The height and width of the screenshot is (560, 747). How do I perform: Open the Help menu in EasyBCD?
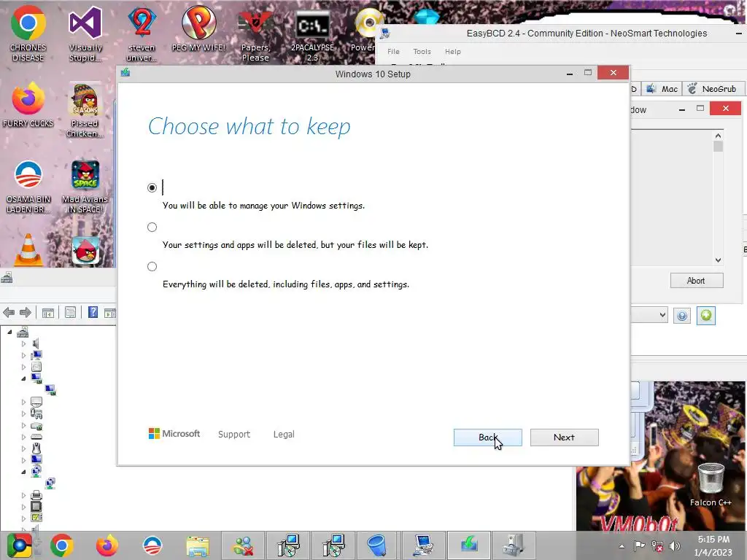[453, 52]
